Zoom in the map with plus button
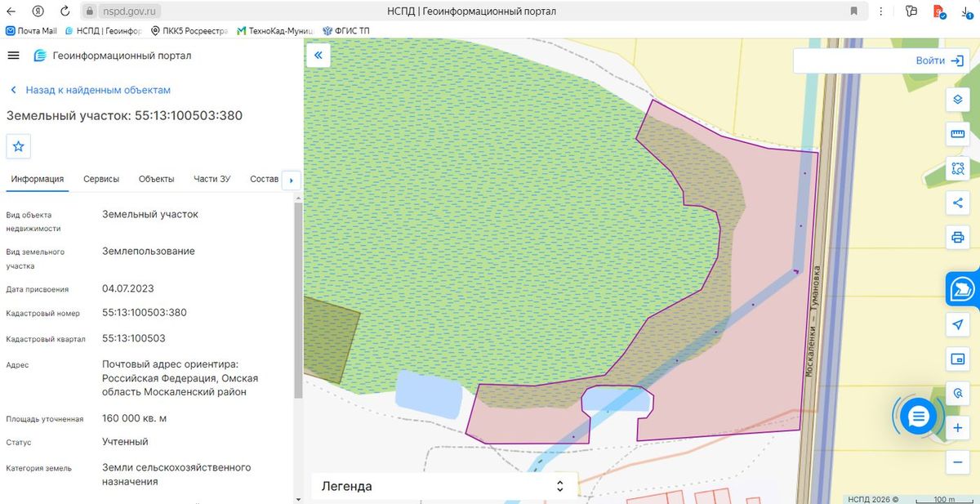Screen dimensions: 980x504 958,428
